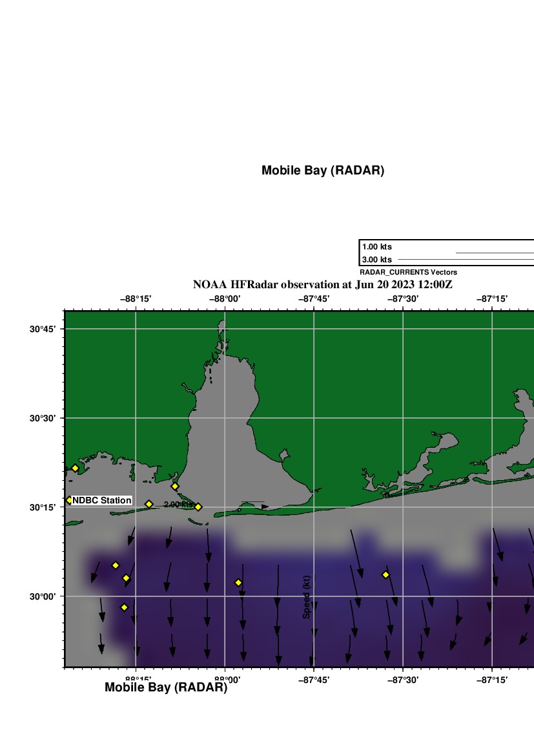
Task: Select the southernmost yellow station diamond
Action: (124, 607)
